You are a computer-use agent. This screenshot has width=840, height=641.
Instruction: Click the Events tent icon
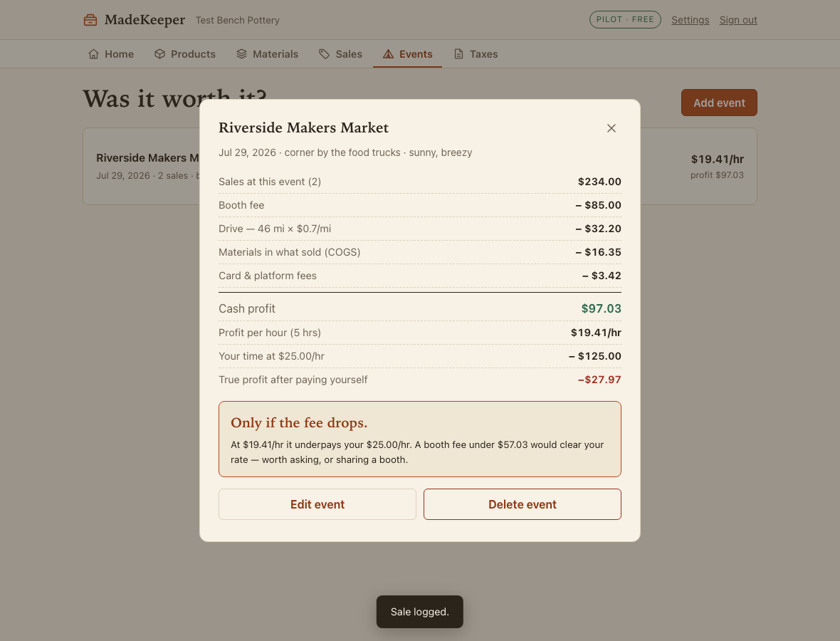click(389, 54)
